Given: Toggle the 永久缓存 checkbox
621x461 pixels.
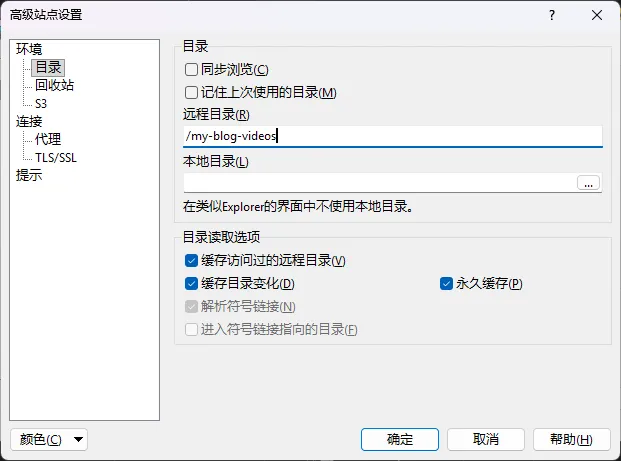Looking at the screenshot, I should click(447, 284).
